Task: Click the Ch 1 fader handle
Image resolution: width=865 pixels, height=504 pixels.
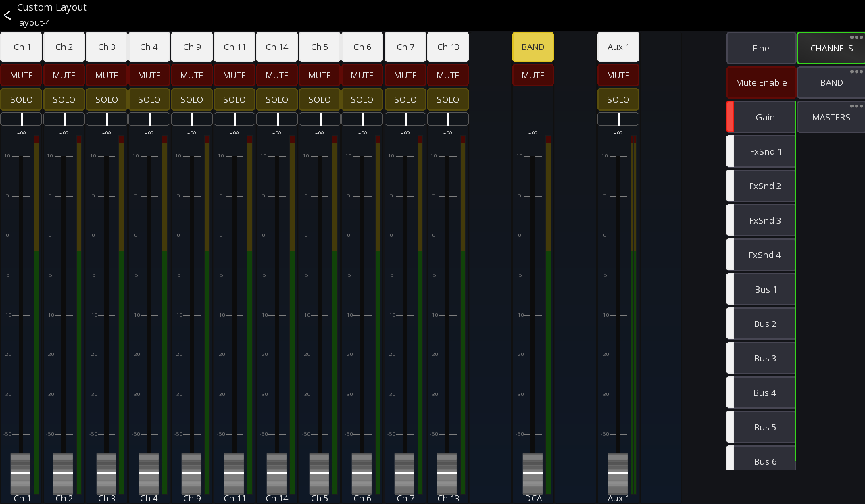Action: 21,474
